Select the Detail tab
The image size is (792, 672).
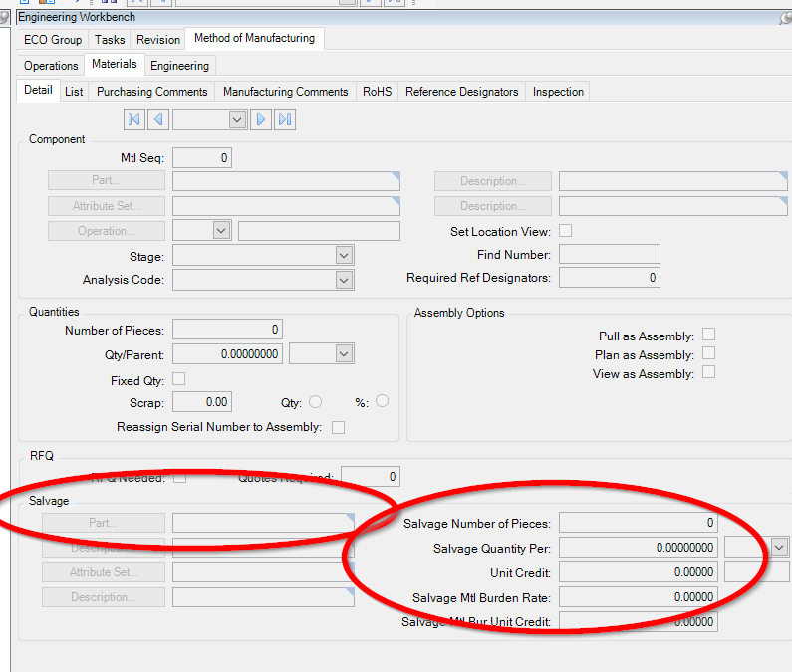click(x=39, y=91)
